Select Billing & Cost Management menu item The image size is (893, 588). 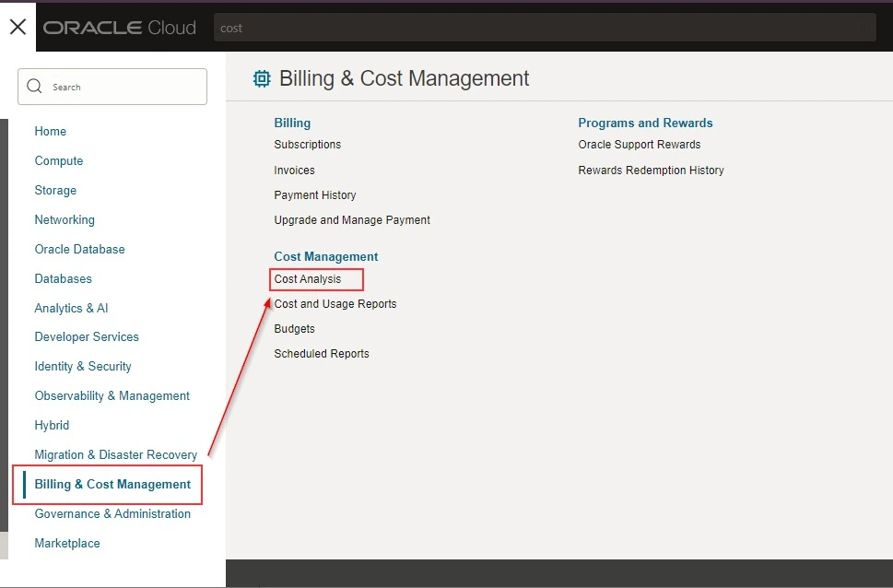[112, 484]
